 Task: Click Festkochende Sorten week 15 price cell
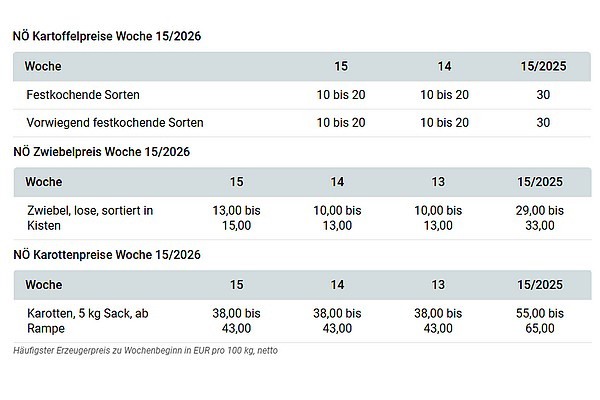coord(341,95)
